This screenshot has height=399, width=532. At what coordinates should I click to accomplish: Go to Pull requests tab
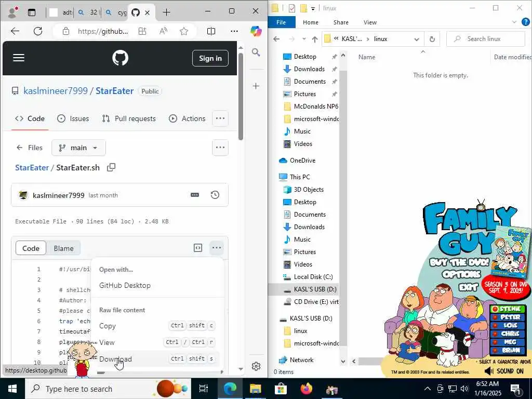pos(129,118)
